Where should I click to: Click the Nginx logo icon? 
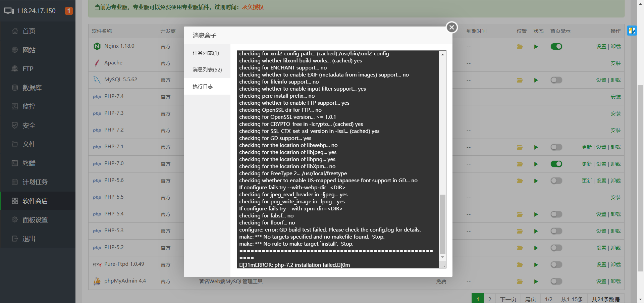tap(97, 46)
